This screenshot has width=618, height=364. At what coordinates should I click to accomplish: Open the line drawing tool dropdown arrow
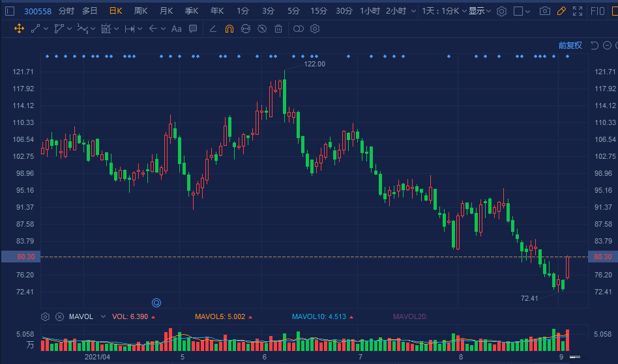tap(46, 29)
